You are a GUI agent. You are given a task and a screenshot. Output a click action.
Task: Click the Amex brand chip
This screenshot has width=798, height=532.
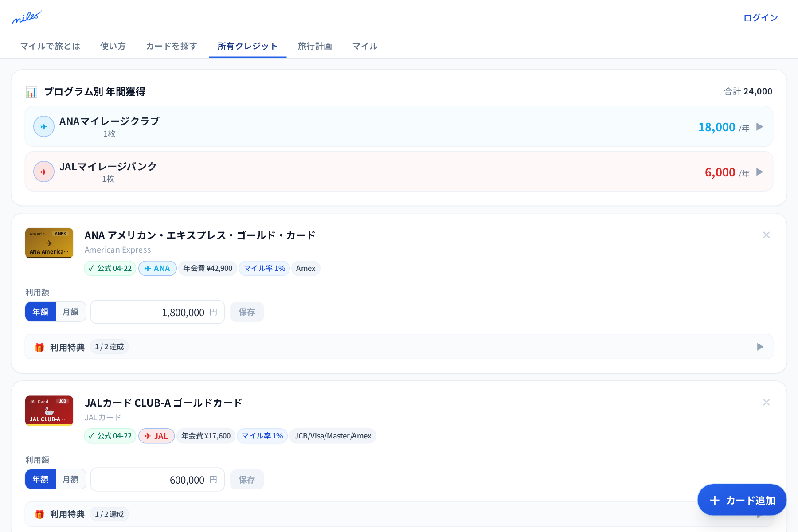[306, 268]
